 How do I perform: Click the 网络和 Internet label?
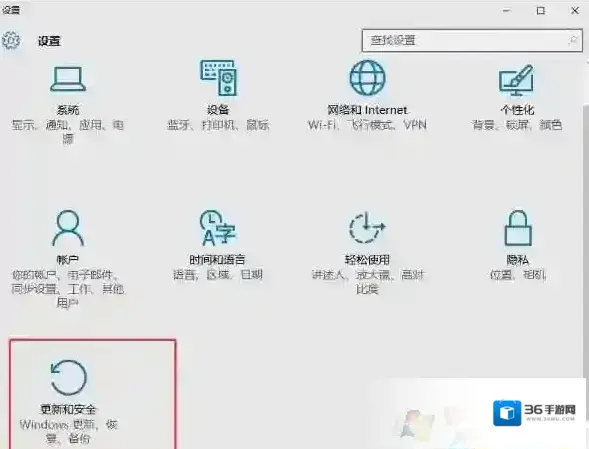pyautogui.click(x=367, y=110)
